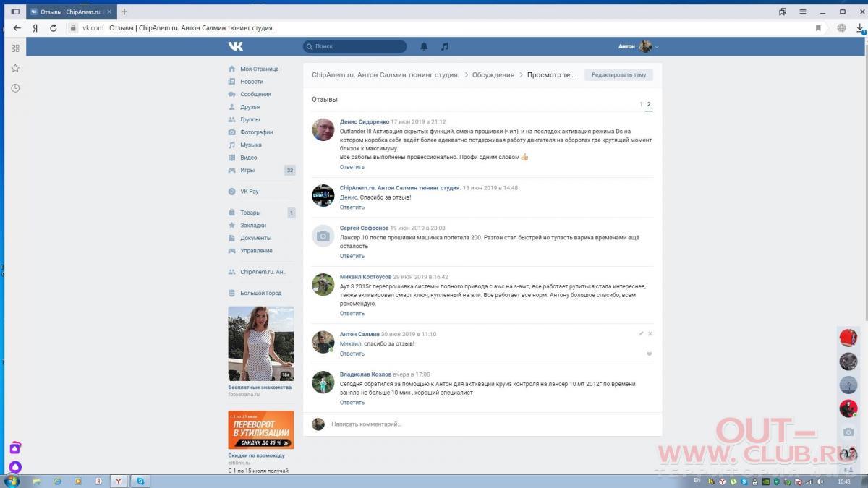Viewport: 868px width, 488px height.
Task: Open a new browser tab with plus
Action: coord(124,12)
